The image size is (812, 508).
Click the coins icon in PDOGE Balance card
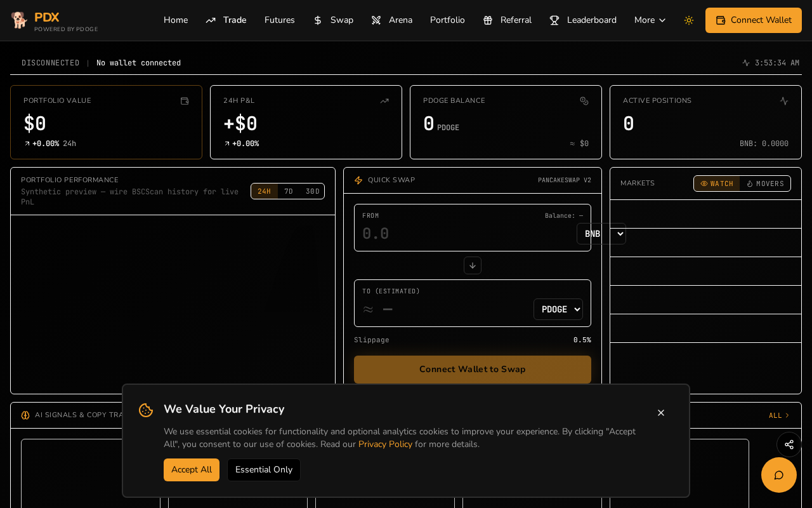[x=584, y=101]
